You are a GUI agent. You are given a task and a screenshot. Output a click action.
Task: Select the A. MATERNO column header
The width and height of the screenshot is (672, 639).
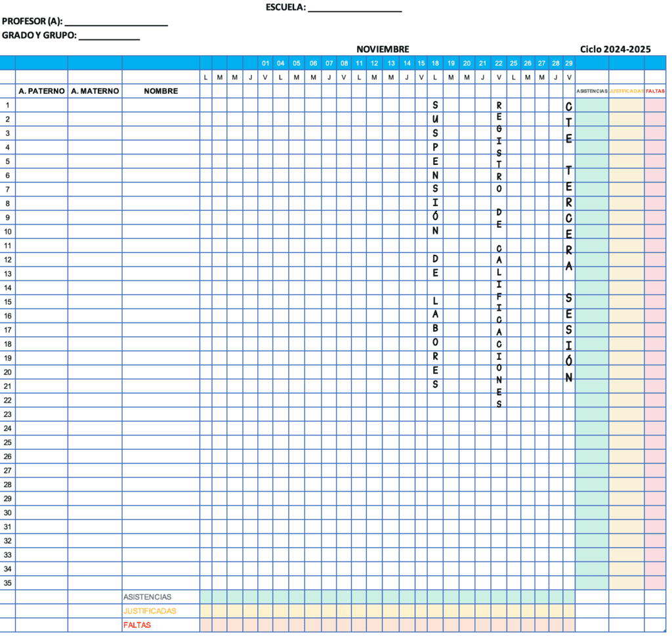95,91
